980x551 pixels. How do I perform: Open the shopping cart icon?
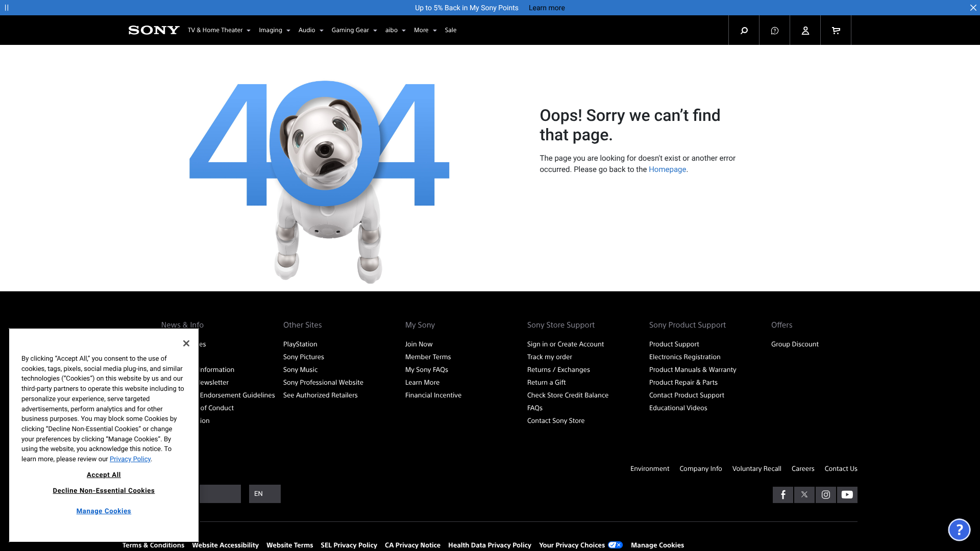836,31
